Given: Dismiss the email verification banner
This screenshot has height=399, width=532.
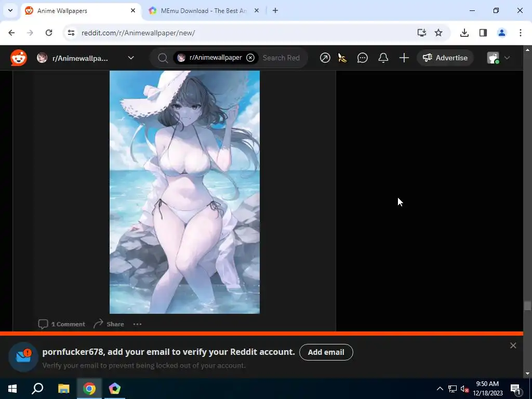Looking at the screenshot, I should 513,345.
